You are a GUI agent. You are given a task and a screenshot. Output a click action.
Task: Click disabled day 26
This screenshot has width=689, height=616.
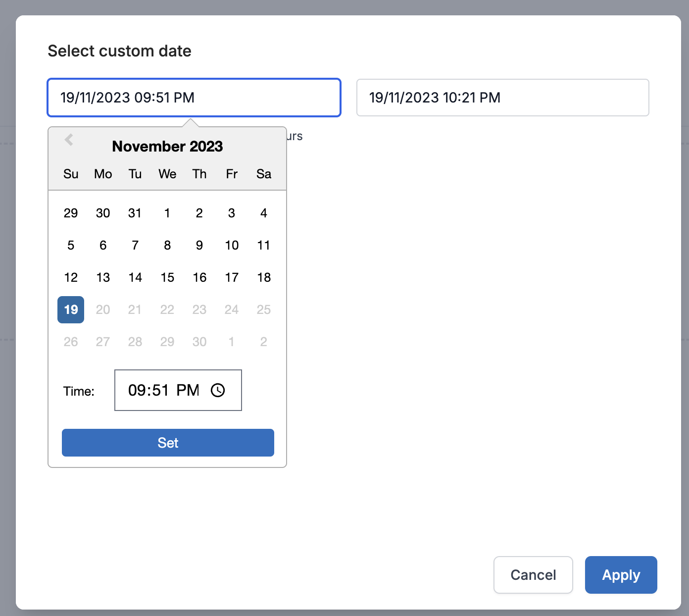click(71, 342)
